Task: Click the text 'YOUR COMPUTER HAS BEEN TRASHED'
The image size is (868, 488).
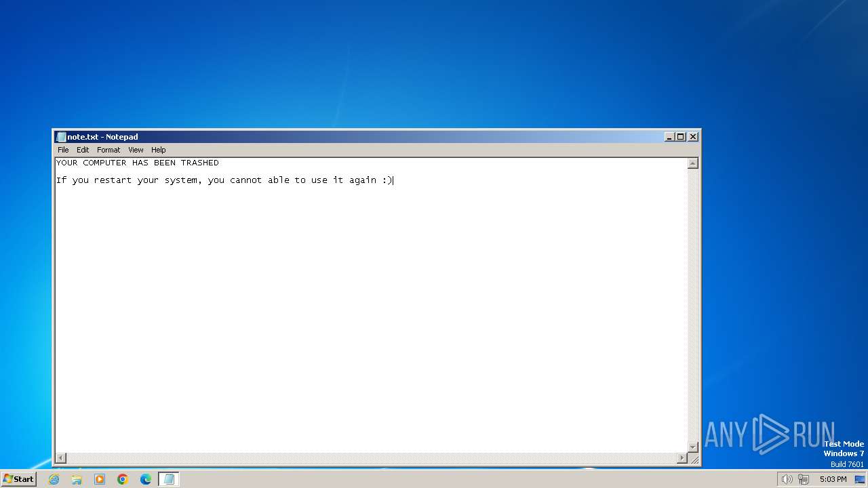Action: click(138, 163)
